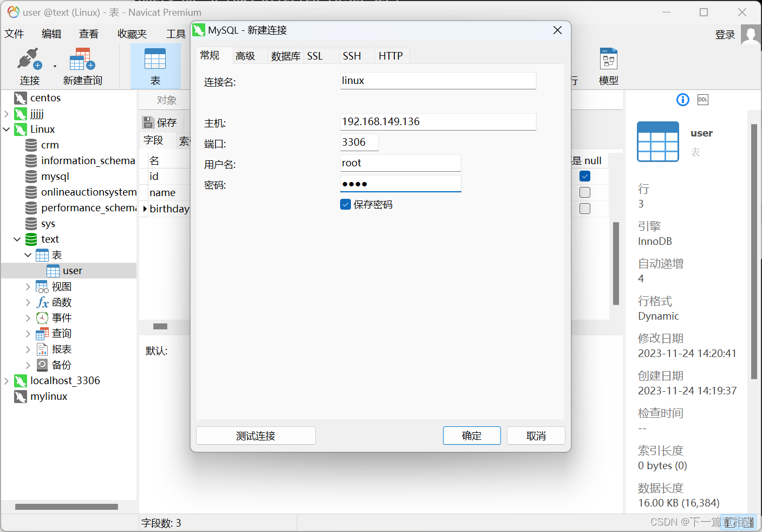Screen dimensions: 762x532
Task: Click the 端口 input field
Action: [x=360, y=142]
